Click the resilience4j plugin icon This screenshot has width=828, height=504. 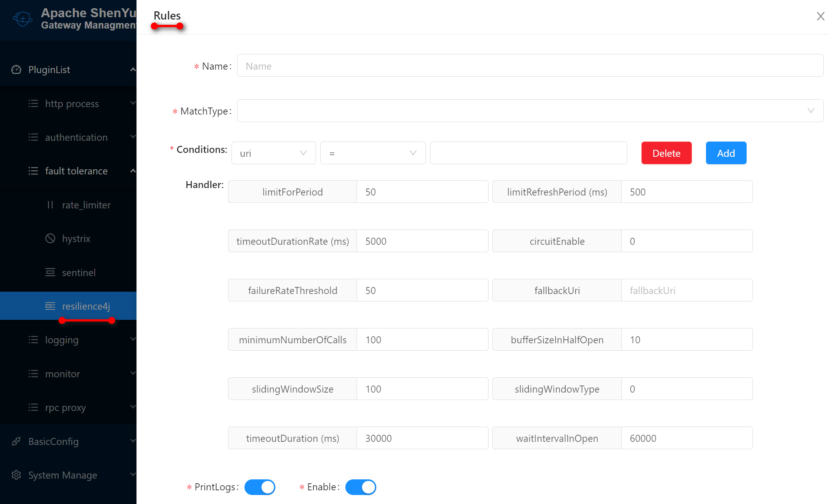pyautogui.click(x=50, y=306)
